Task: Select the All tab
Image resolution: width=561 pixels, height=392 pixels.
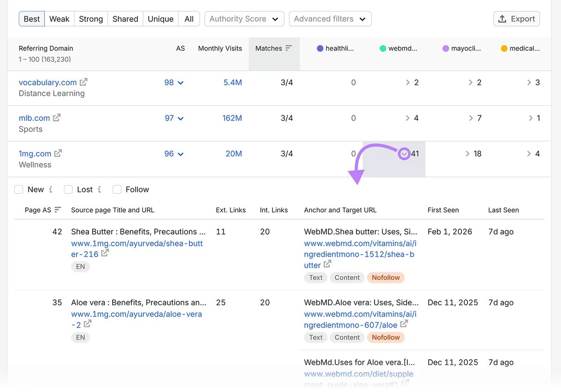Action: pos(189,19)
